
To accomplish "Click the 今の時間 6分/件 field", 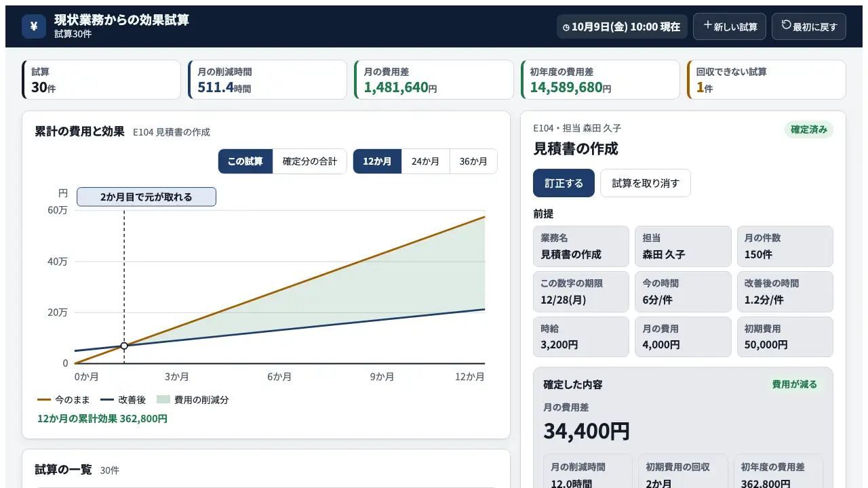I will click(x=684, y=291).
